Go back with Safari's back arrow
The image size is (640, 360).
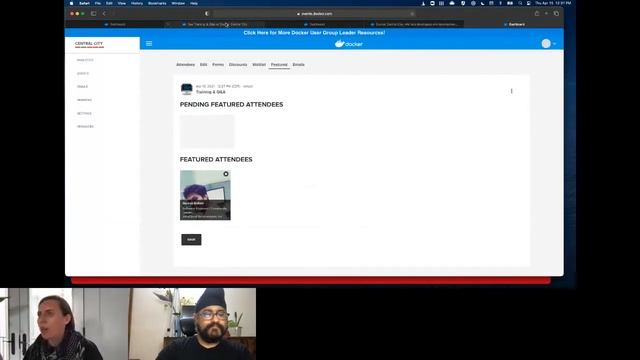click(x=104, y=13)
